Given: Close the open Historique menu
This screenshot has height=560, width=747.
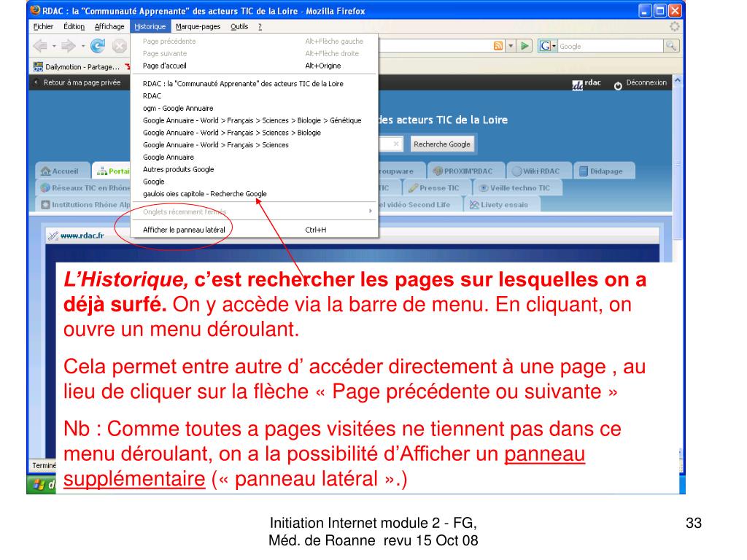Looking at the screenshot, I should (150, 27).
